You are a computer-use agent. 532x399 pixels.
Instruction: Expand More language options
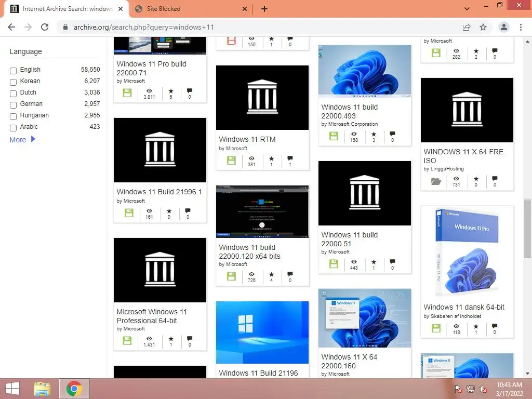[x=22, y=139]
